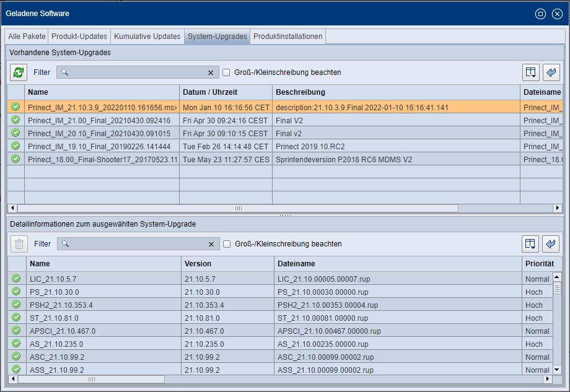Click right arrow of details horizontal scrollbar
Viewport: 570px width, 392px height.
(548, 379)
